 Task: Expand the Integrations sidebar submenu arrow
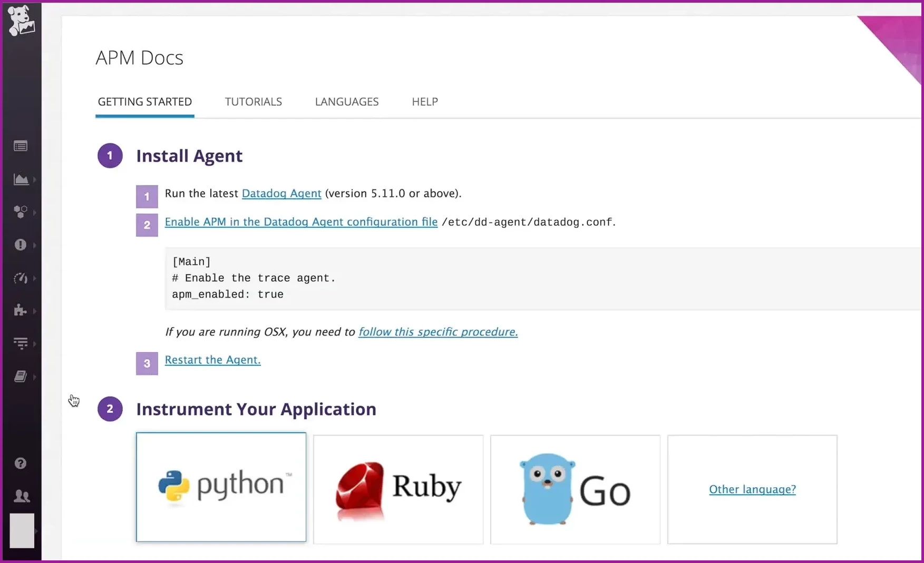coord(35,311)
